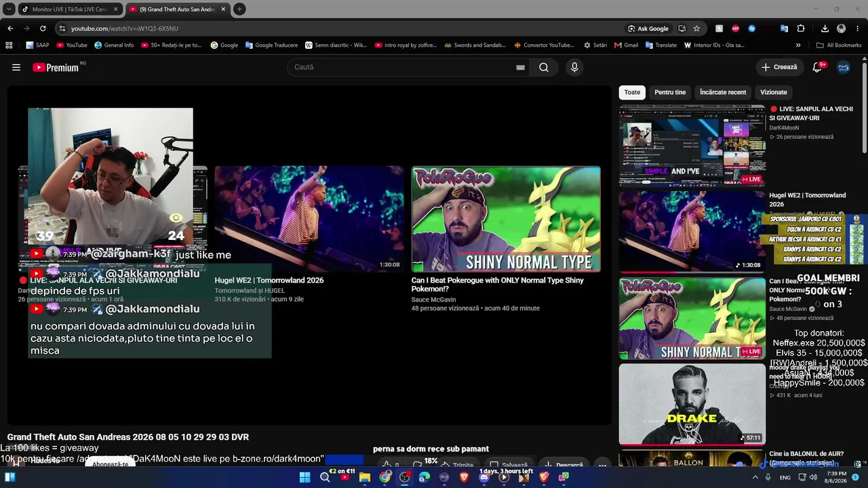Open the browser extensions puzzle icon
The height and width of the screenshot is (488, 868).
coord(801,28)
